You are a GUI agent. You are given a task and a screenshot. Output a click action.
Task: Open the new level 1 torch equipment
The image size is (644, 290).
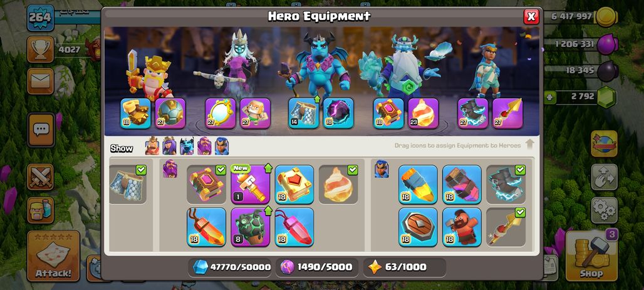[x=250, y=184]
